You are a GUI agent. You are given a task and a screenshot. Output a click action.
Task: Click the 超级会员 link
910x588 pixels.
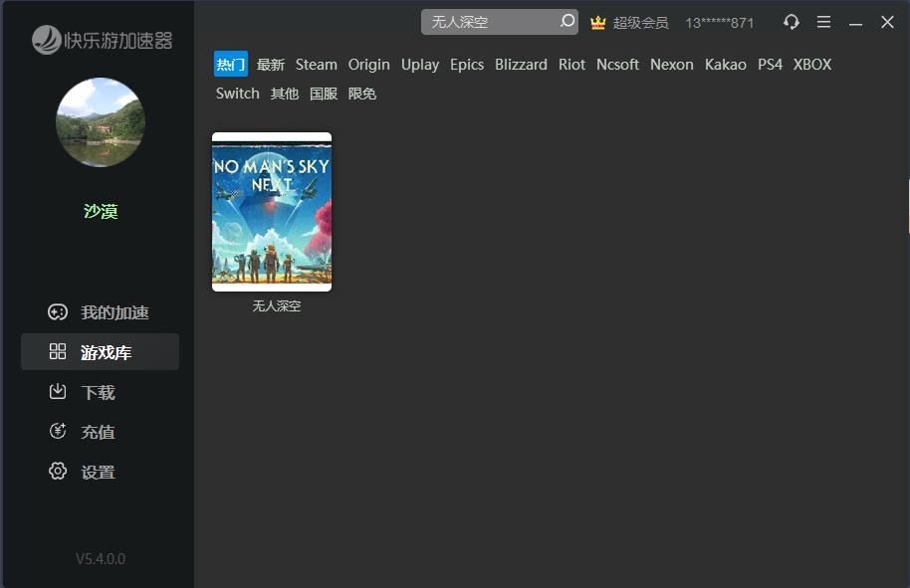coord(641,23)
